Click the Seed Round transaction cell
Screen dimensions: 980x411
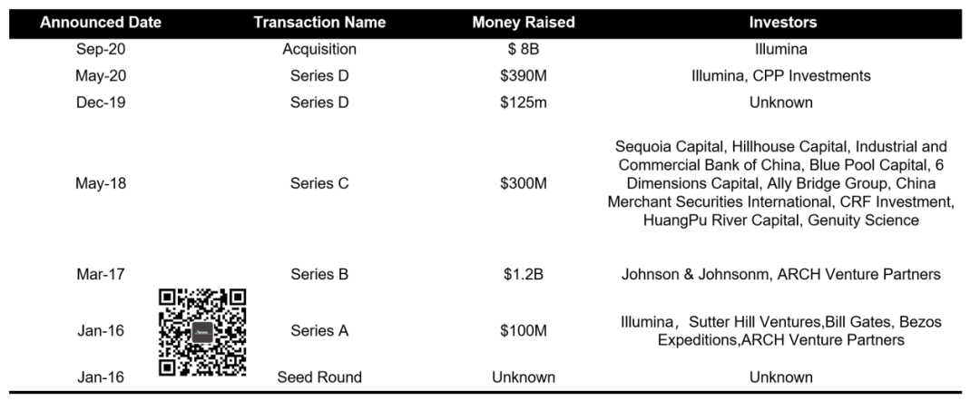click(x=319, y=377)
